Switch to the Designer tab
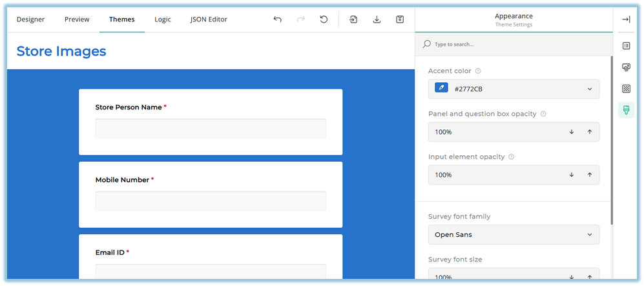 point(30,19)
